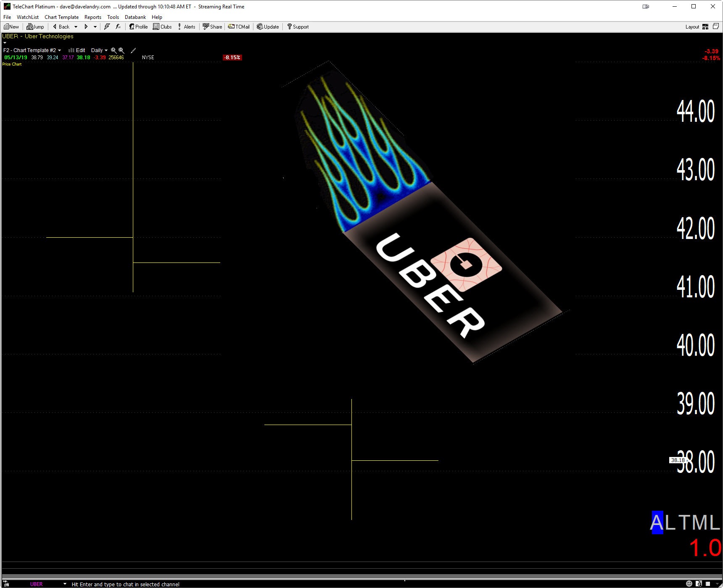This screenshot has height=588, width=723.
Task: Click the red 1.0 value bottom right
Action: [x=705, y=548]
